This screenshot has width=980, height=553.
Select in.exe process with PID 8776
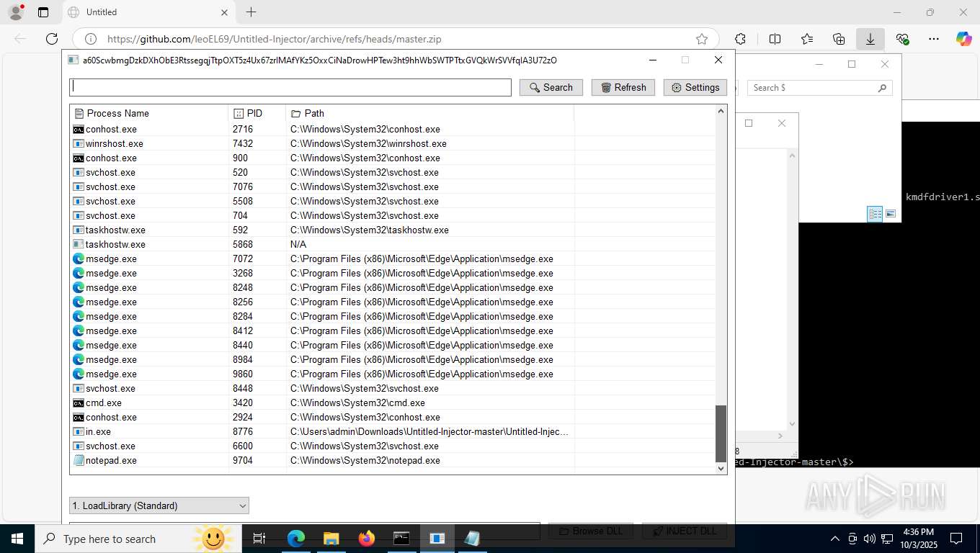393,431
